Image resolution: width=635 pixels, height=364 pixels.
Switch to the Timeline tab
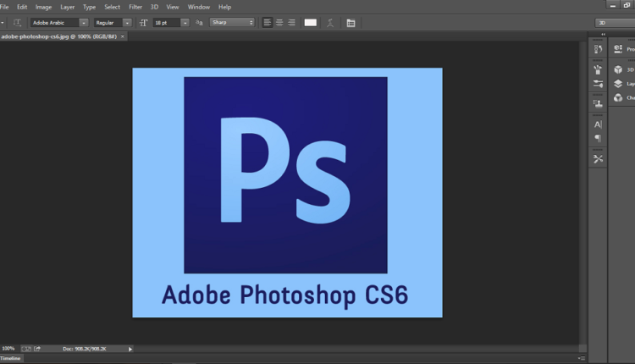pos(11,359)
